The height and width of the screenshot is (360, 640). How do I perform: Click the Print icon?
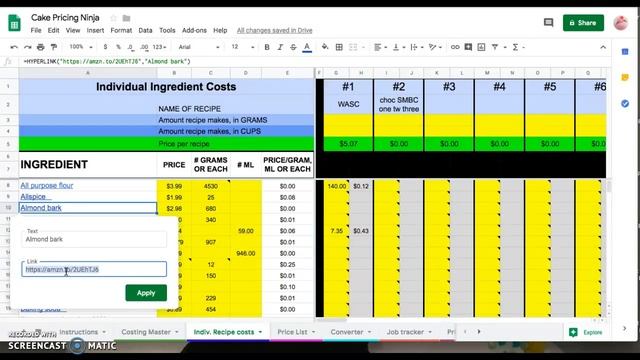[40, 47]
